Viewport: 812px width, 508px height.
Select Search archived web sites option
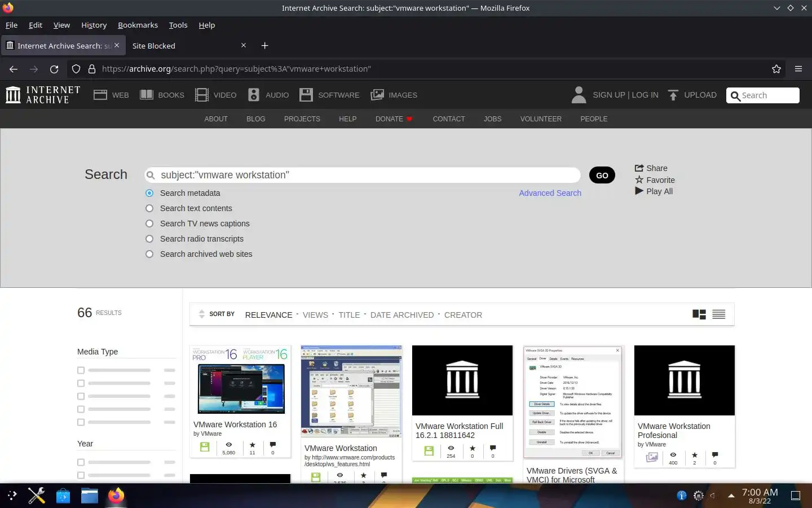[x=149, y=254]
